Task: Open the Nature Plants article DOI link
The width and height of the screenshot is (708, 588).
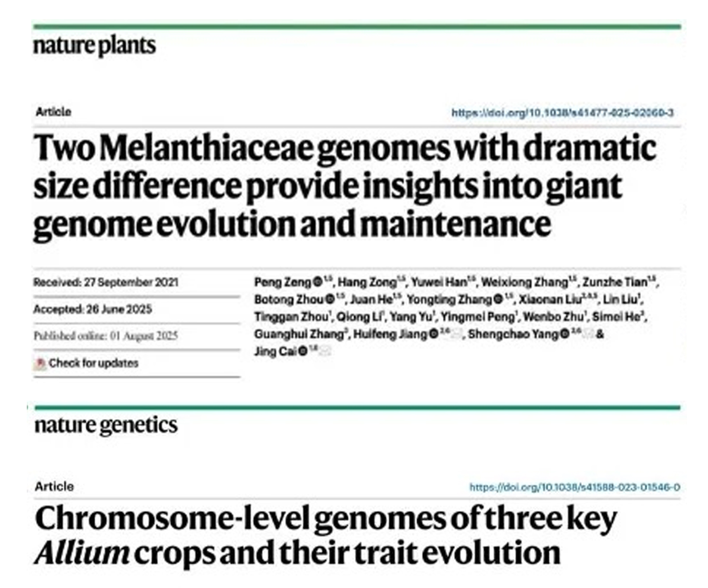Action: click(x=562, y=112)
